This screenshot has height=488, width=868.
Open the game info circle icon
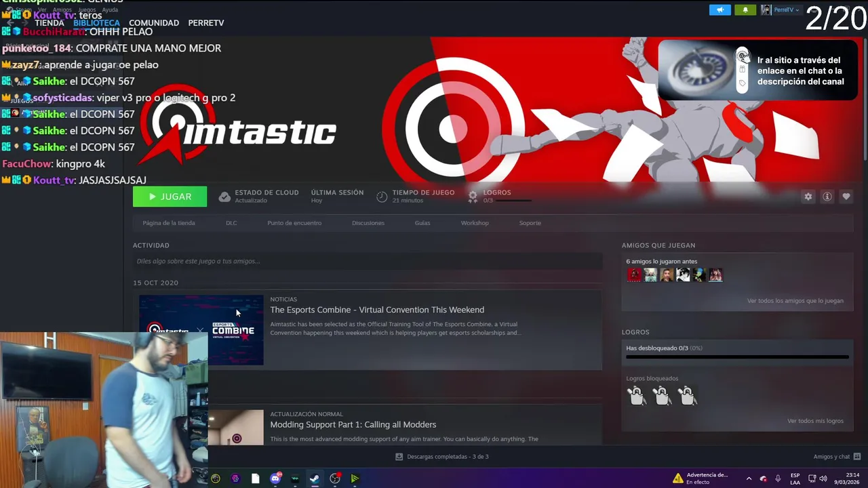[x=827, y=197]
